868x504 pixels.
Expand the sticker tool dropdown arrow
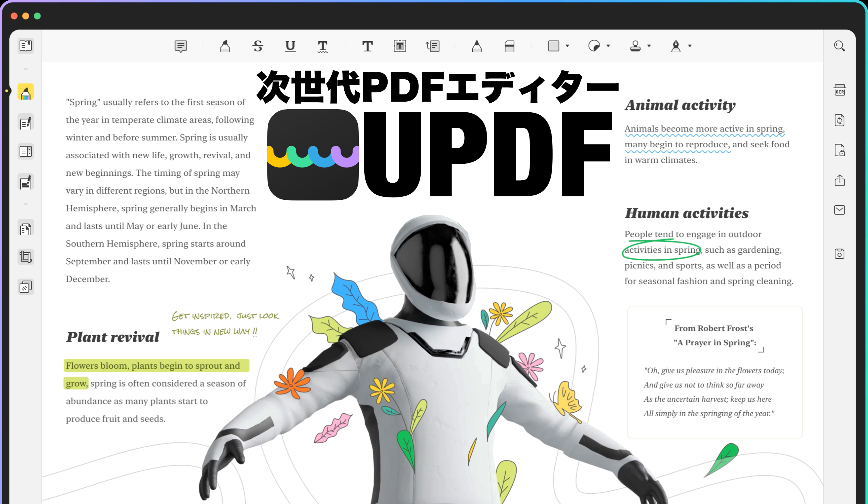click(608, 46)
